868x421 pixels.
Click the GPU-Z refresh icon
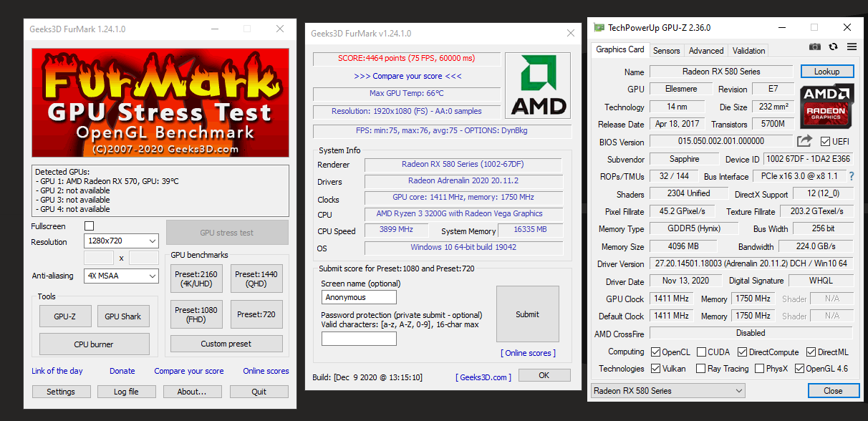tap(833, 47)
